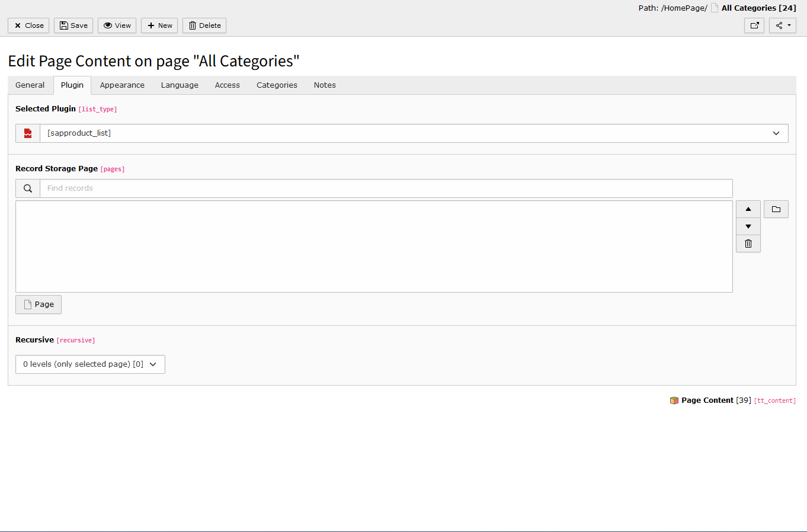Browse for records with folder icon
The height and width of the screenshot is (532, 807).
[776, 209]
